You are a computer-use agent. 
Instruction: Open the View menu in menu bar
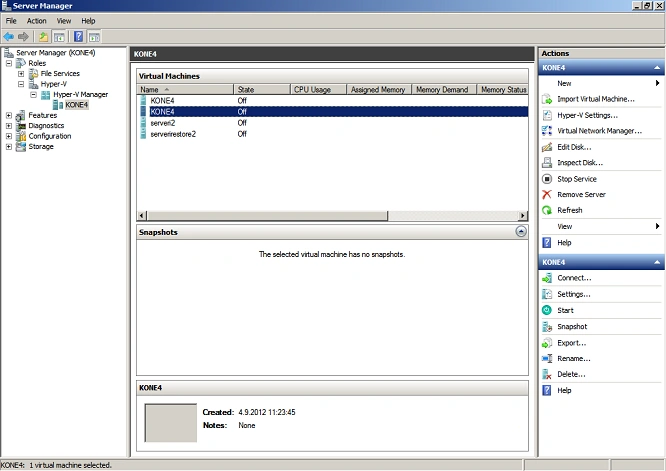(x=64, y=21)
